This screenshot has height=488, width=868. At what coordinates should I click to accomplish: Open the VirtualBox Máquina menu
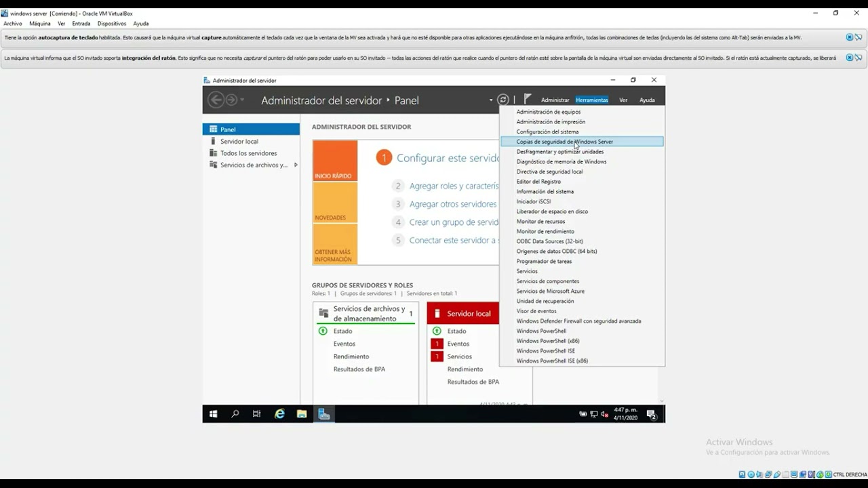pyautogui.click(x=40, y=24)
